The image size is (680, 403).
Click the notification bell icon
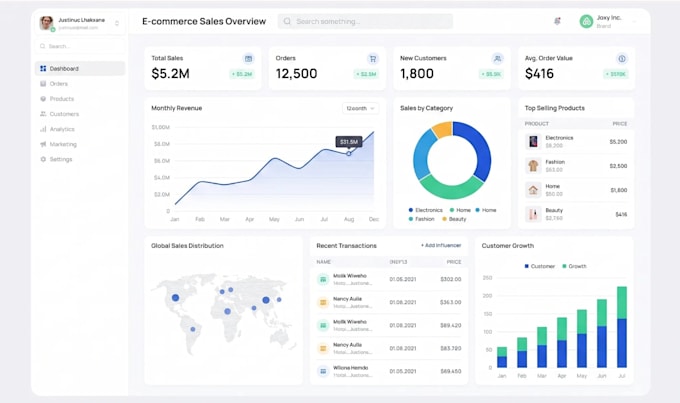[557, 21]
